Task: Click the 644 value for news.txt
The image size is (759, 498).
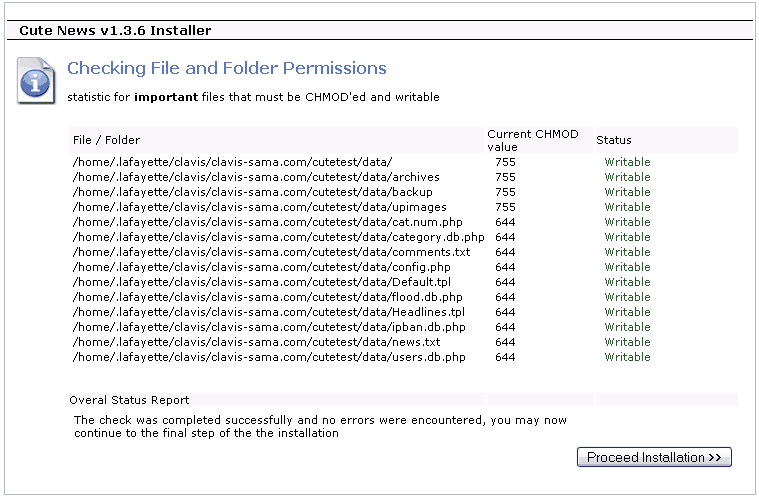Action: 505,342
